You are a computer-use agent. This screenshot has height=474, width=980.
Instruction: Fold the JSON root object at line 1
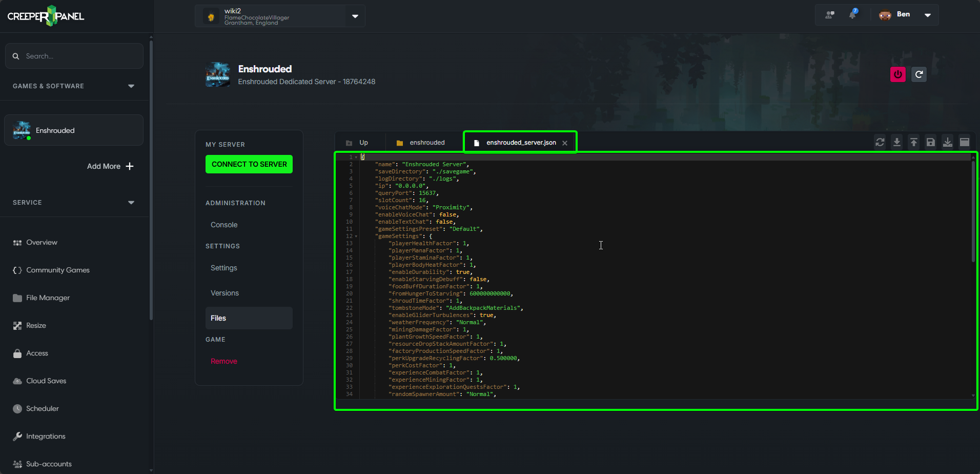[x=356, y=157]
